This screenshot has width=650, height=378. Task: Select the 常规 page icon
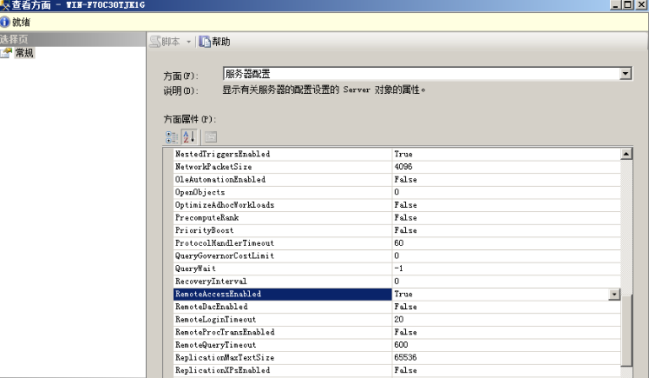tap(6, 53)
